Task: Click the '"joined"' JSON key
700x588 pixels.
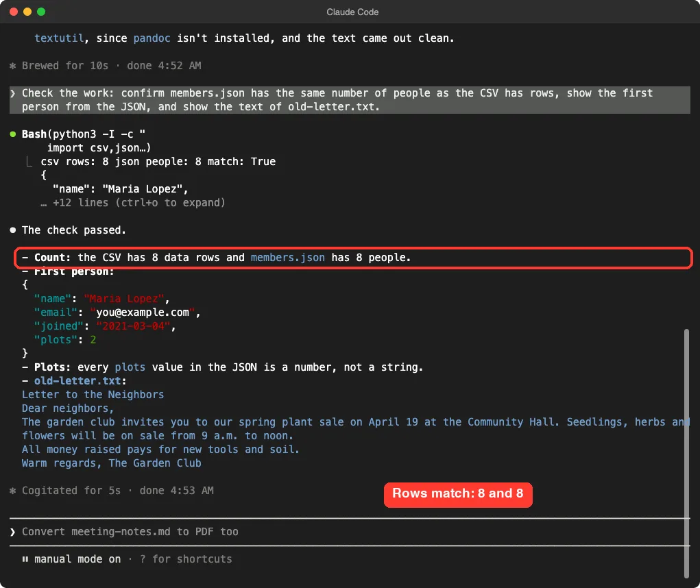Action: pos(59,326)
